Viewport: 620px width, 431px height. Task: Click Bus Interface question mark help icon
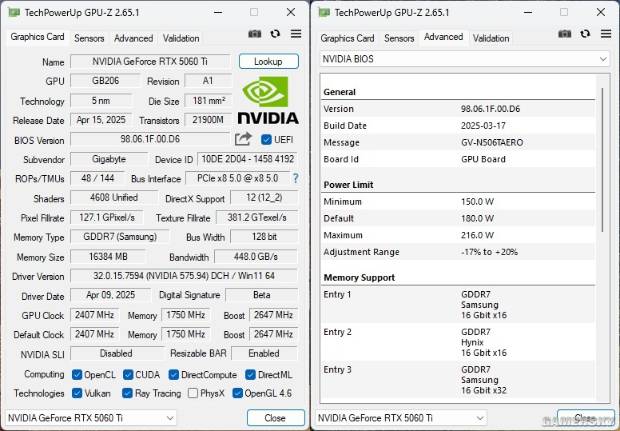click(x=295, y=178)
